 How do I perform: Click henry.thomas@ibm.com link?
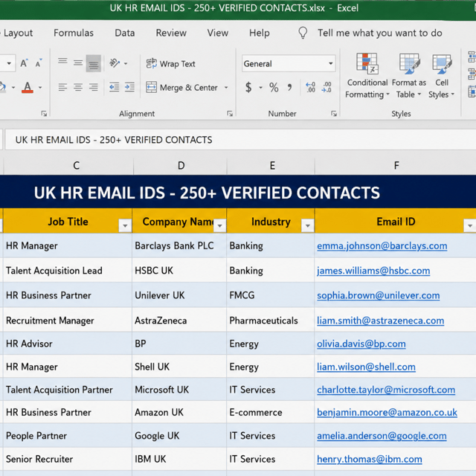coord(370,460)
